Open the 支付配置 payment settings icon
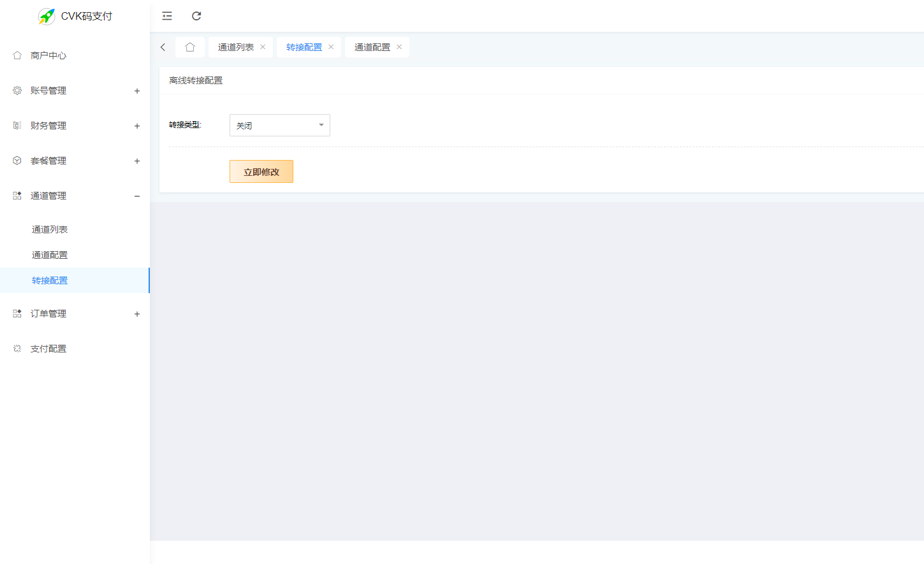This screenshot has width=924, height=564. point(17,349)
